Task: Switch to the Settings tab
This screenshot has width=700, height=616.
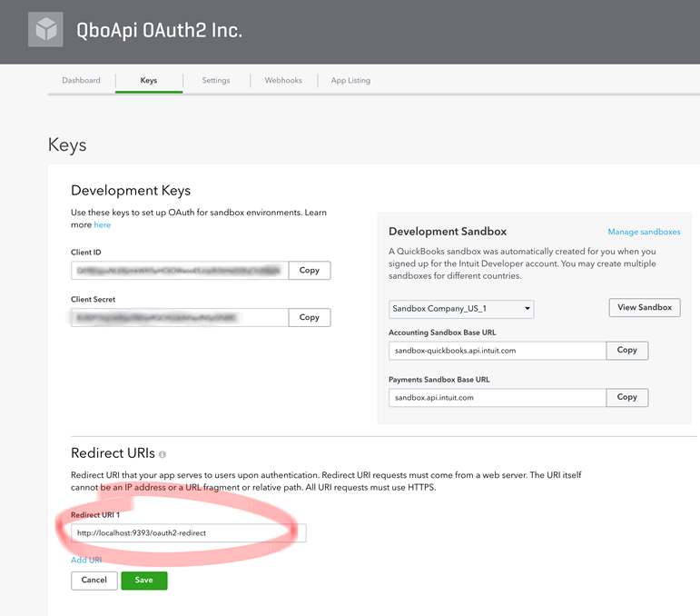Action: pos(216,80)
